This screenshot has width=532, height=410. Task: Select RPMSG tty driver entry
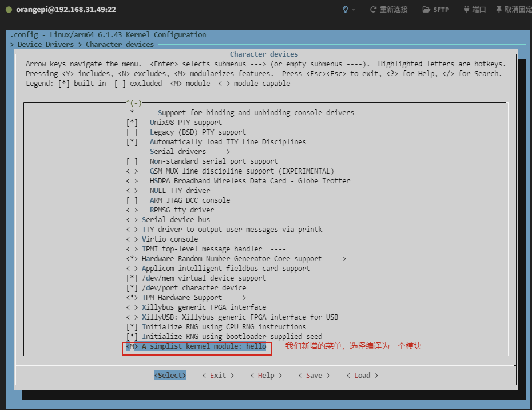pos(170,210)
